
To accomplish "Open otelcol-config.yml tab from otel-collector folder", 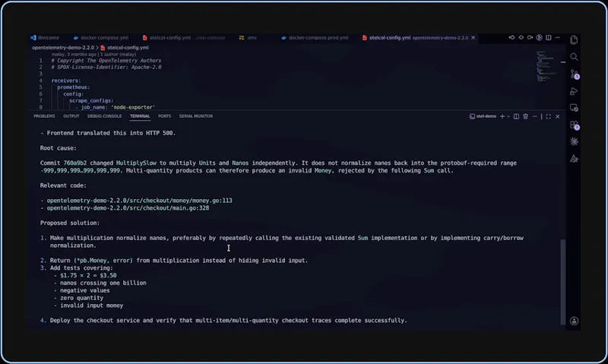I will click(183, 37).
